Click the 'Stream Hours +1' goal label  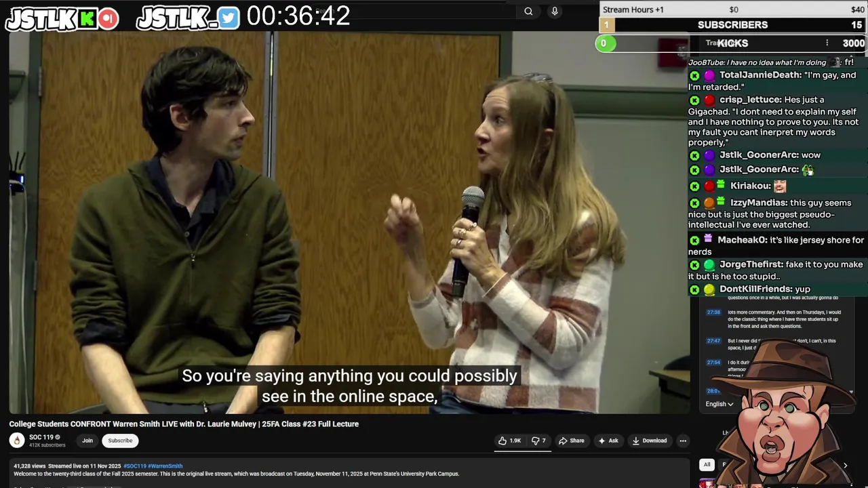633,9
